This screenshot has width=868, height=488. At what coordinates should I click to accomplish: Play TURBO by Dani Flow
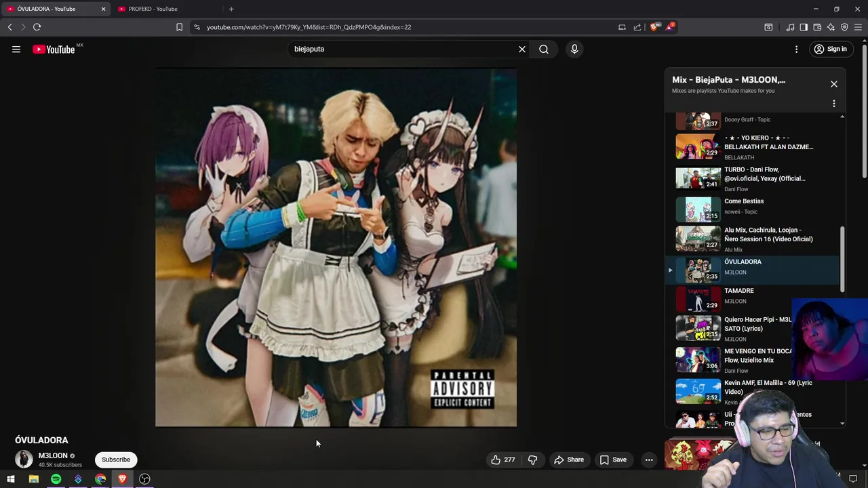754,179
